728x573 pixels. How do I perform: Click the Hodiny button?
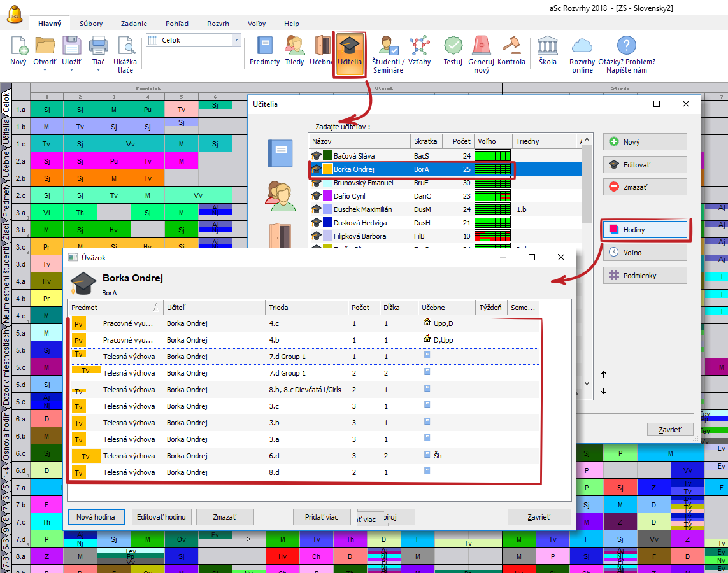coord(645,230)
